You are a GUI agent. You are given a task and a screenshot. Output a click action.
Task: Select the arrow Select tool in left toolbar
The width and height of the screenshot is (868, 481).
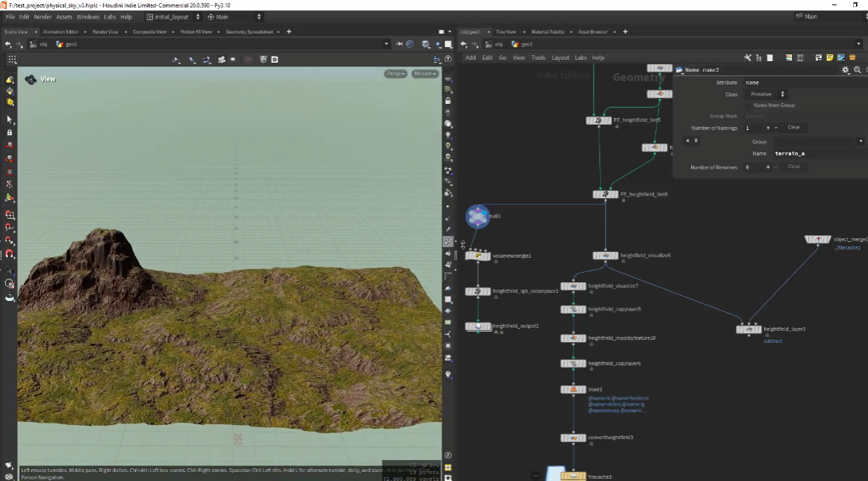click(10, 120)
